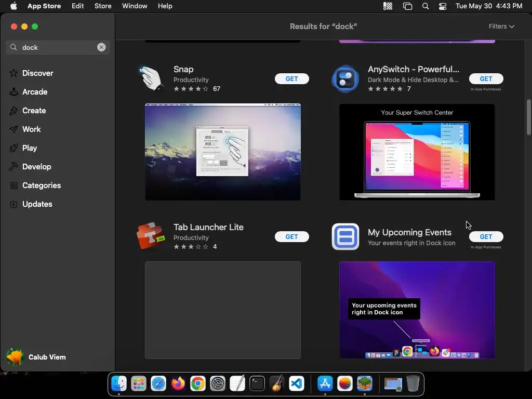Get the AnySwitch app
The image size is (532, 399).
tap(486, 79)
